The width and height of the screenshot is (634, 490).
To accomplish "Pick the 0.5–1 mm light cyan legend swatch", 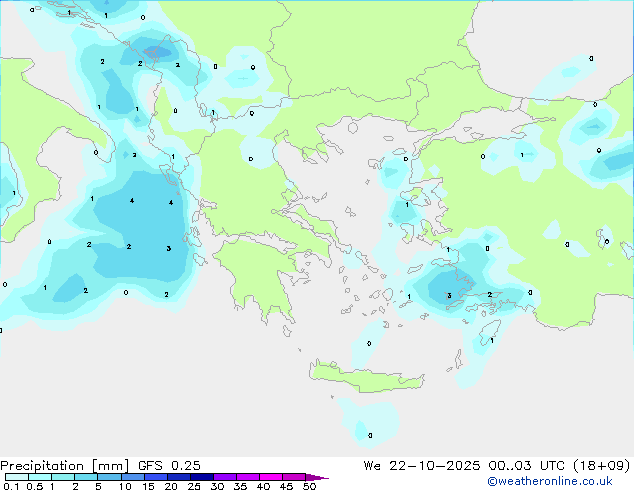I will [x=40, y=477].
